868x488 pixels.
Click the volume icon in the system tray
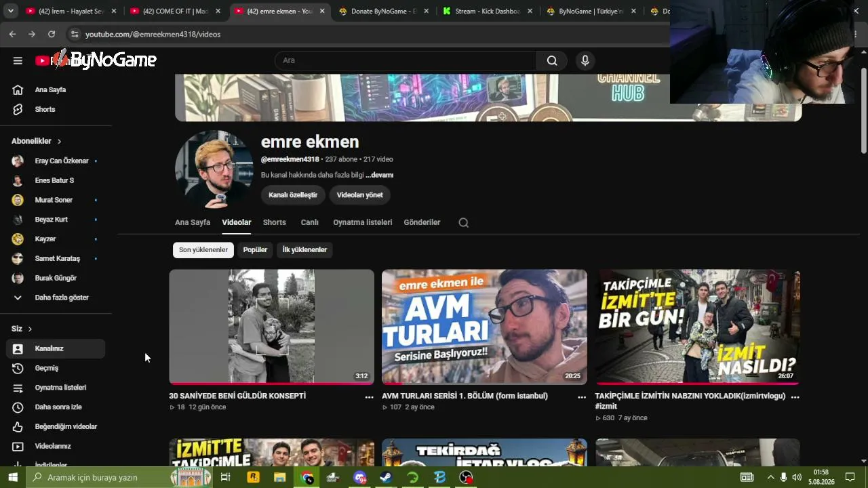(797, 477)
